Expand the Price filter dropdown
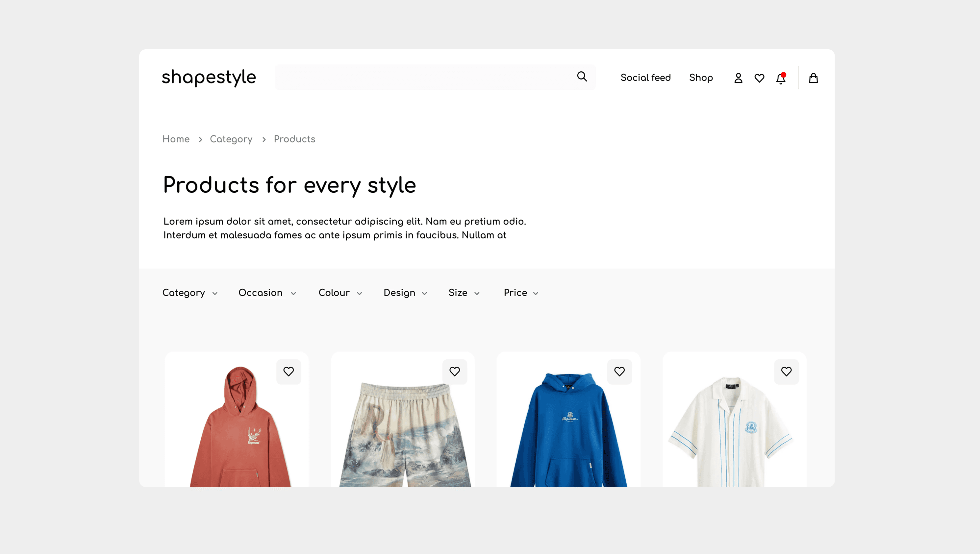 [x=521, y=293]
